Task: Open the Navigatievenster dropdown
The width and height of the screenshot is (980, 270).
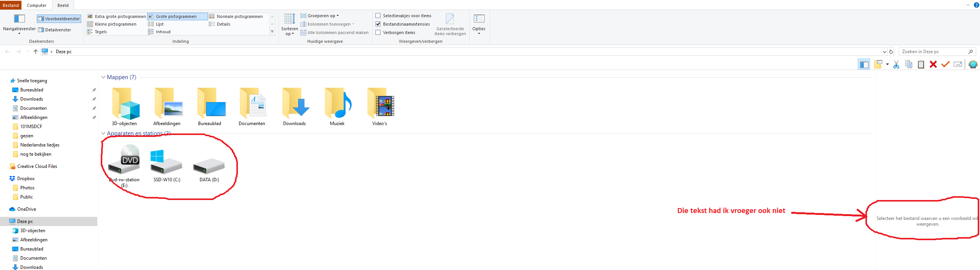Action: (19, 24)
